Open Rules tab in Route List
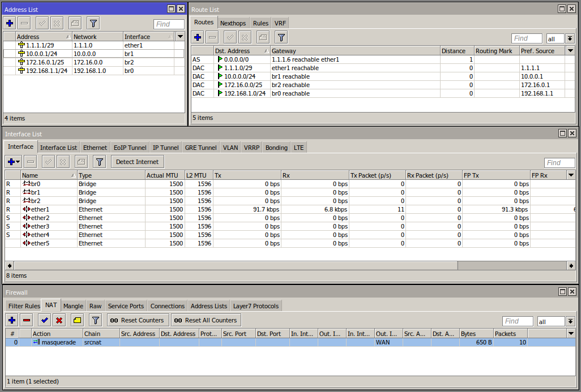 coord(260,23)
